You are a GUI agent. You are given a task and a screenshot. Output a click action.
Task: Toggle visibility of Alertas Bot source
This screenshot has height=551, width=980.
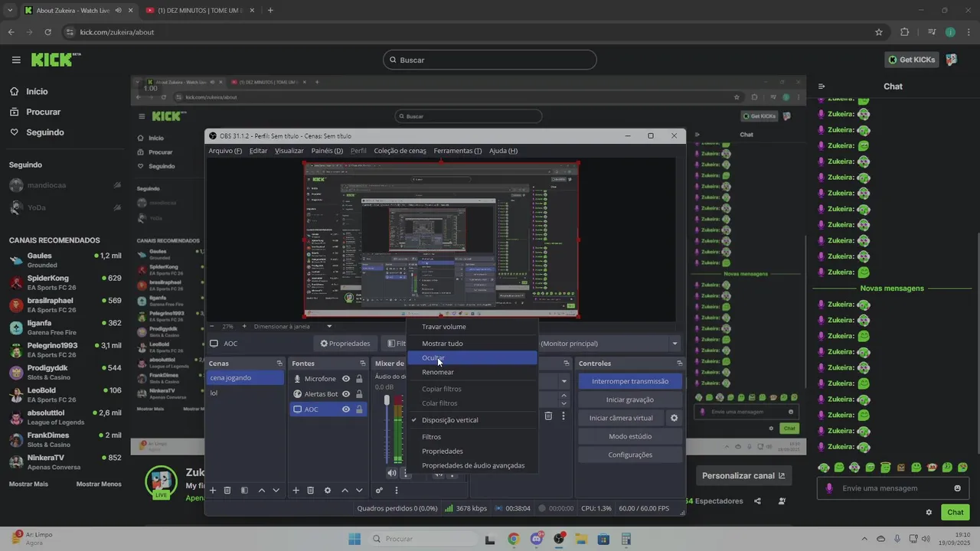(x=346, y=394)
